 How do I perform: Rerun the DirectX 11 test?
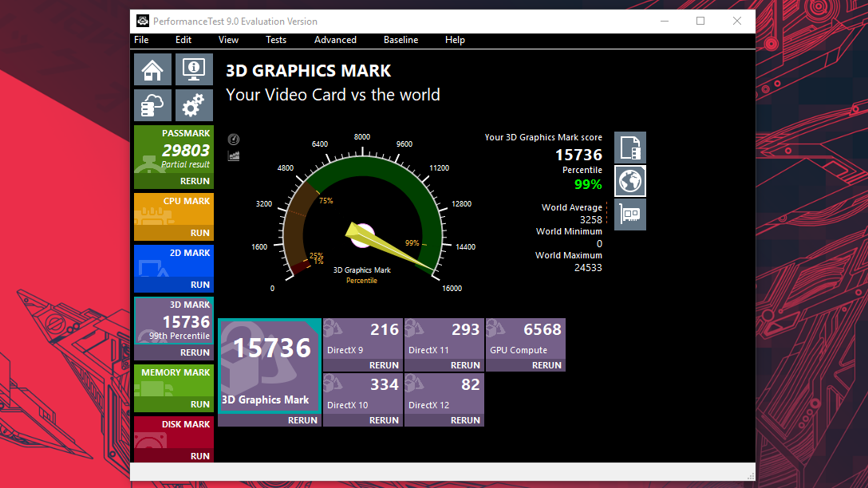pos(444,365)
